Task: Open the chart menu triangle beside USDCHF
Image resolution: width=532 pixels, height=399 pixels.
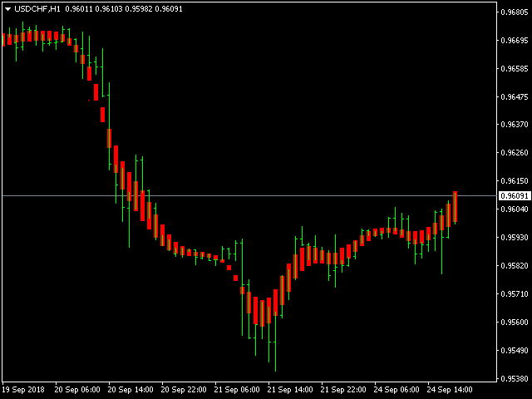Action: tap(7, 9)
